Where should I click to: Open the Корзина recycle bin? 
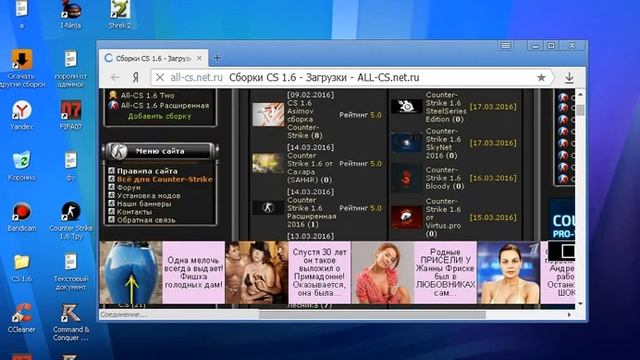click(x=22, y=166)
